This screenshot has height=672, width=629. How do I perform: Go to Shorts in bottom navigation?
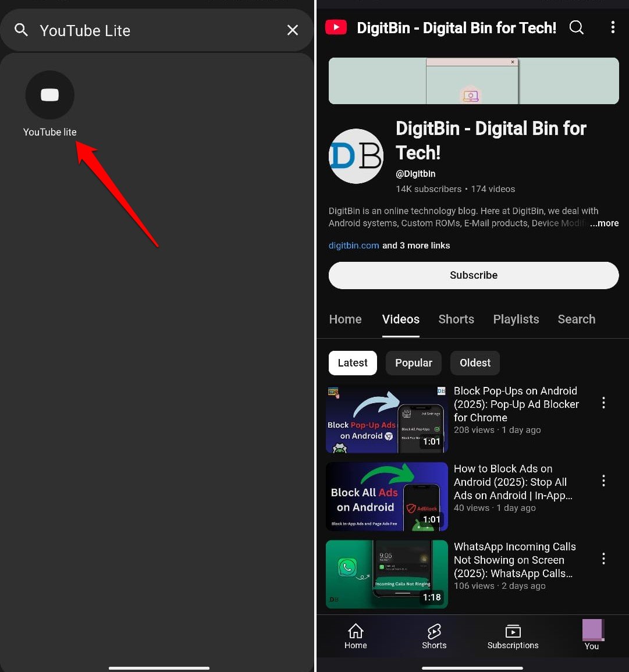click(x=434, y=637)
